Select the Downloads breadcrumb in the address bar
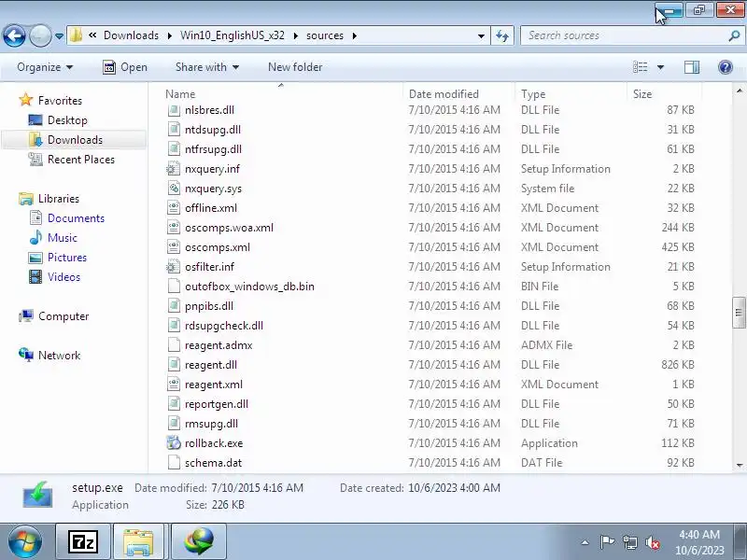This screenshot has width=747, height=560. click(x=131, y=35)
